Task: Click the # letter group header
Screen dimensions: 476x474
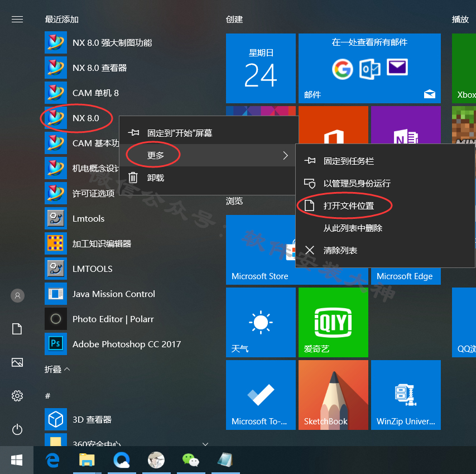Action: point(47,396)
